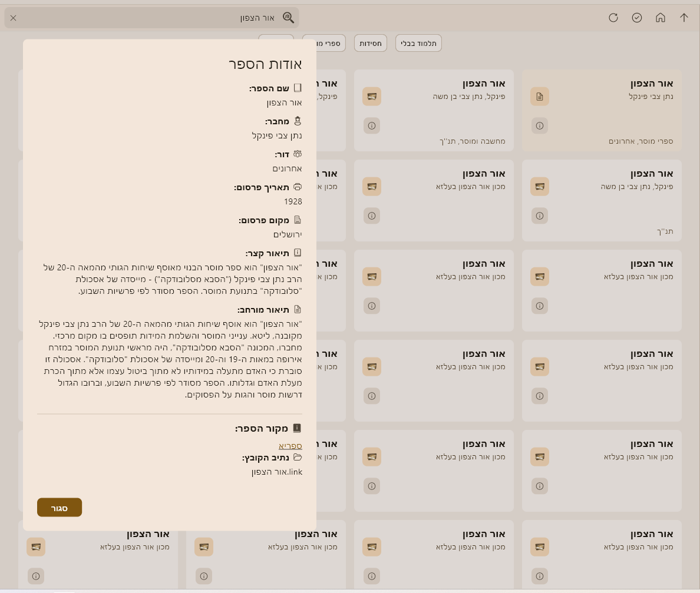Click the people icon beside דור

coord(298,154)
